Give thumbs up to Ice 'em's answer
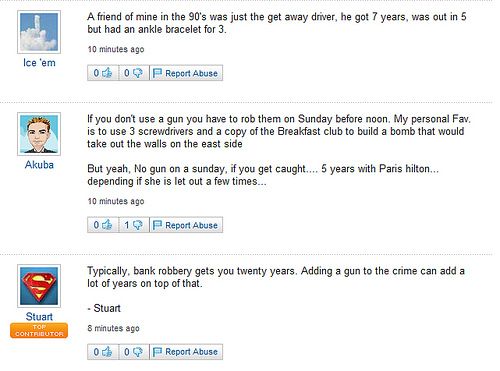This screenshot has height=371, width=500. click(103, 73)
